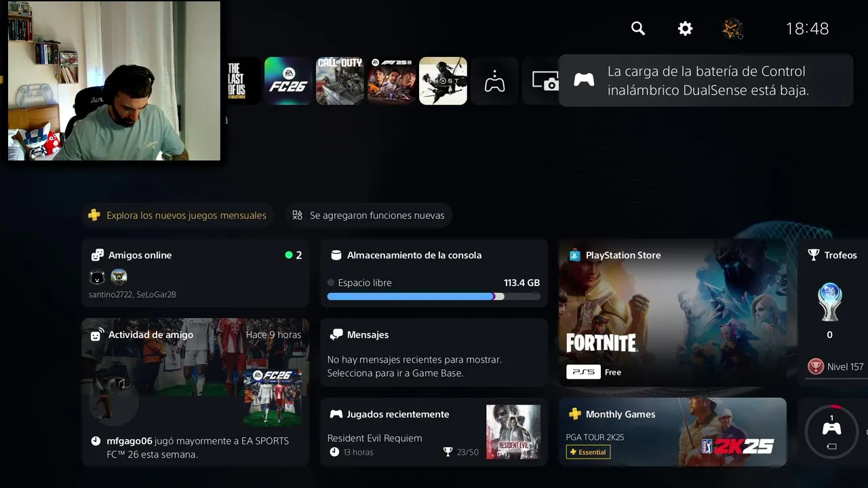This screenshot has width=868, height=488.
Task: Select the Ghost of Tsushima game tile
Action: point(443,81)
